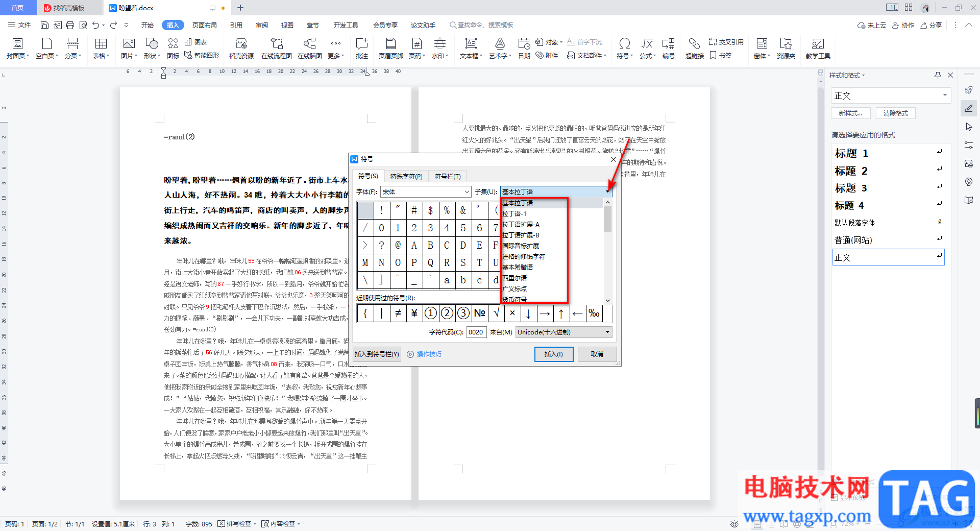The image size is (980, 531).
Task: Click the Save icon in quick toolbar
Action: 44,25
